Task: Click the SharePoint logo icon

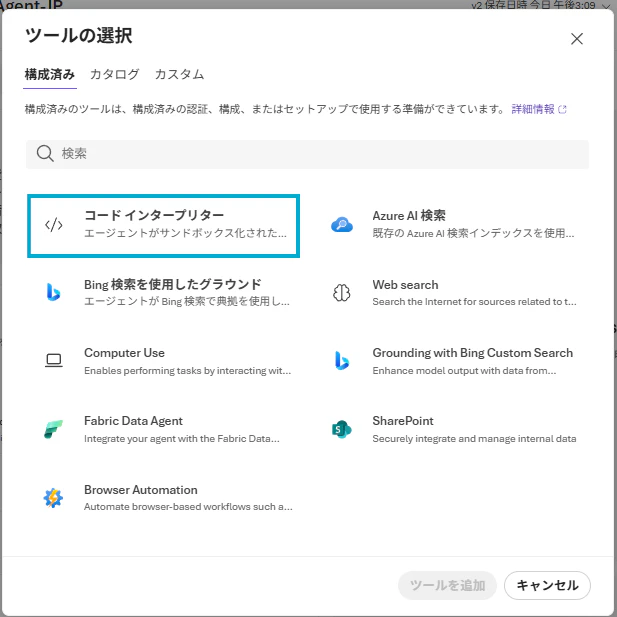Action: tap(342, 429)
